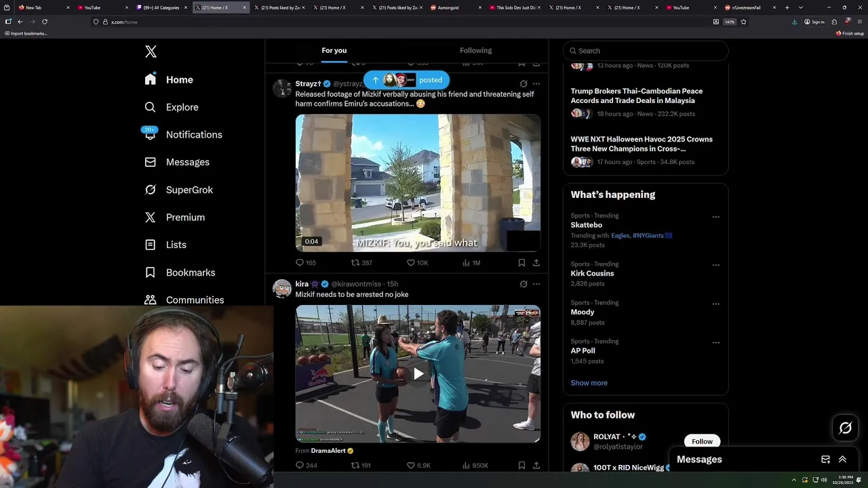868x488 pixels.
Task: Reply to the Strayz post
Action: pos(306,263)
